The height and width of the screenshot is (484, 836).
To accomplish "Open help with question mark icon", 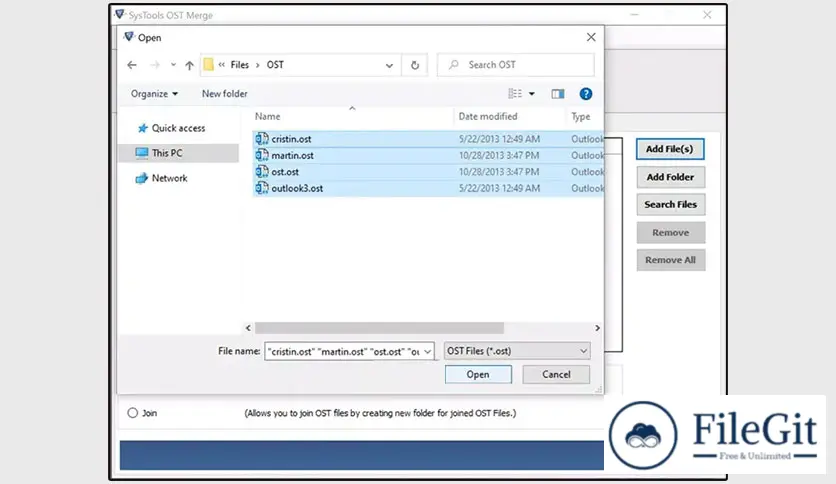I will [x=585, y=94].
